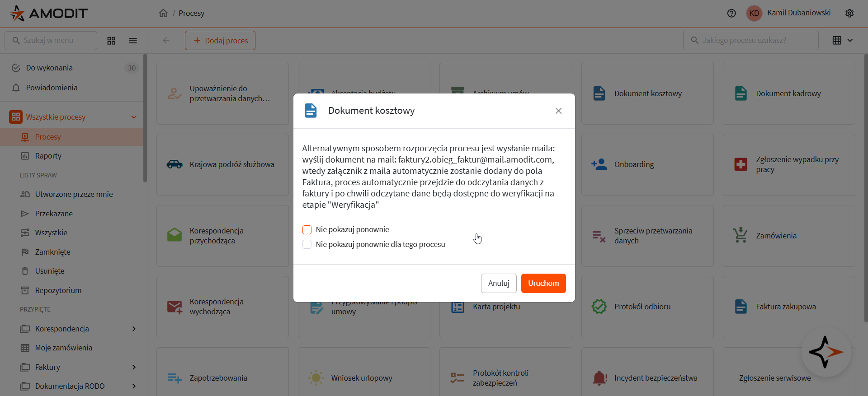Click the help question mark icon
This screenshot has height=396, width=868.
point(731,13)
